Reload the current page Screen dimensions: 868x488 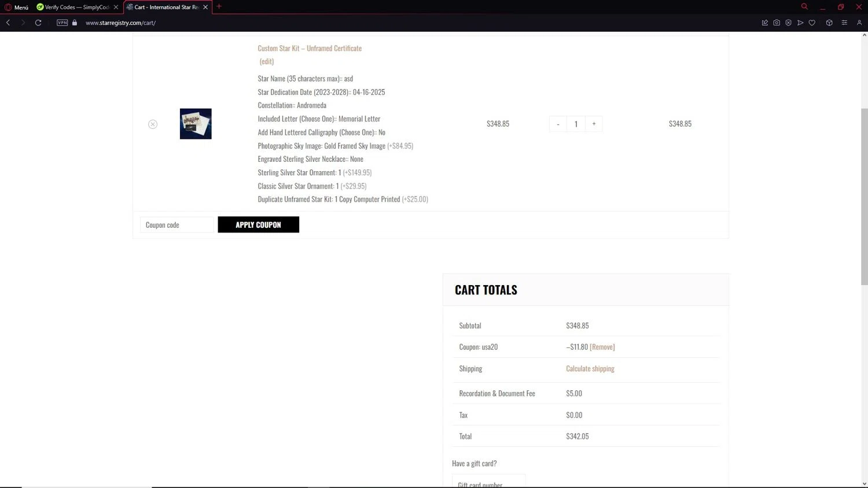click(38, 23)
